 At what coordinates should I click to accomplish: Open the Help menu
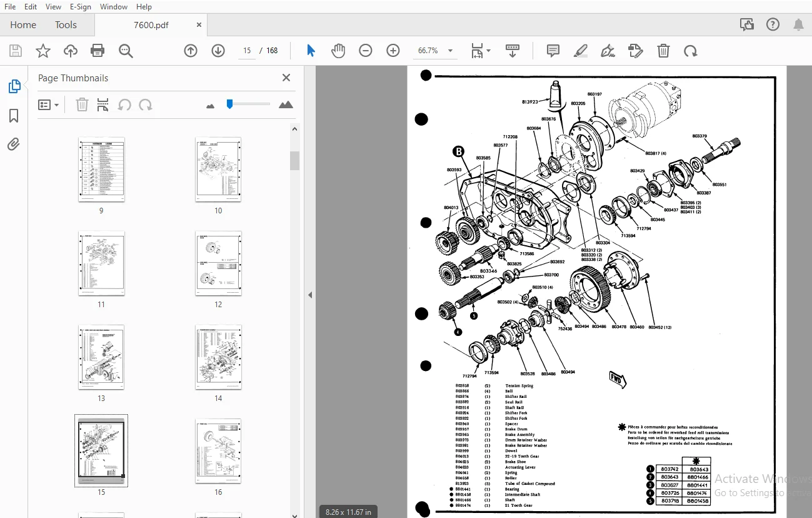(x=144, y=7)
